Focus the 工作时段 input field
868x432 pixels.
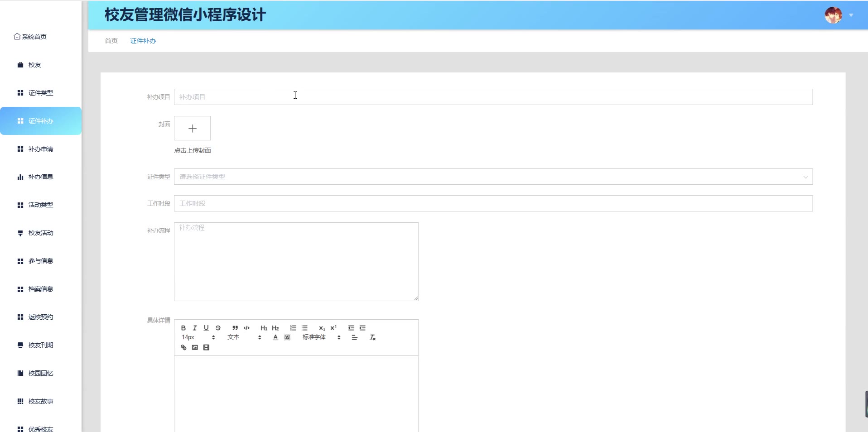[x=493, y=203]
